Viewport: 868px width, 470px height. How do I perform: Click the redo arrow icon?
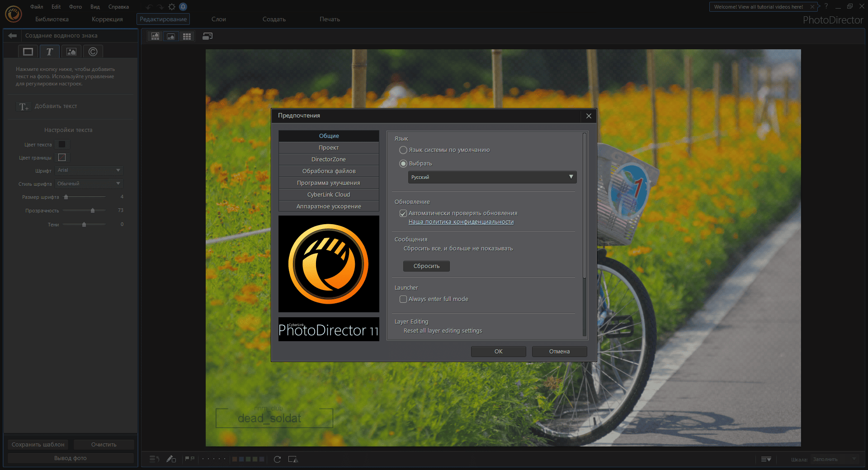click(x=160, y=7)
